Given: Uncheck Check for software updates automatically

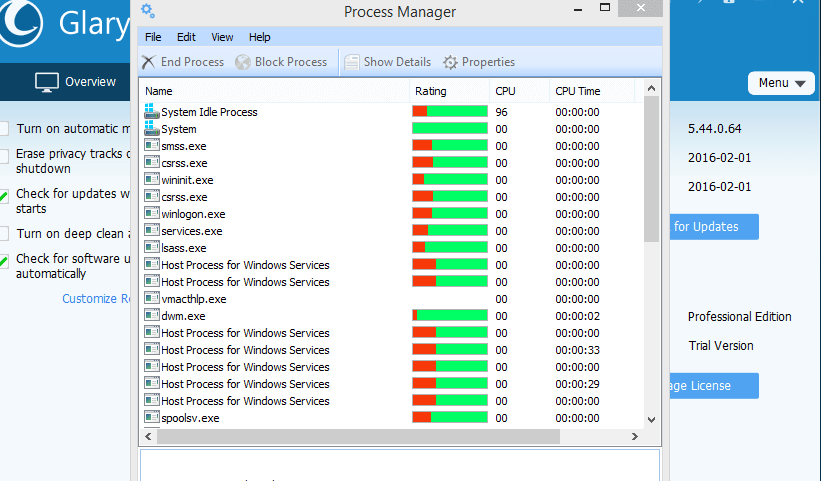Looking at the screenshot, I should click(4, 261).
